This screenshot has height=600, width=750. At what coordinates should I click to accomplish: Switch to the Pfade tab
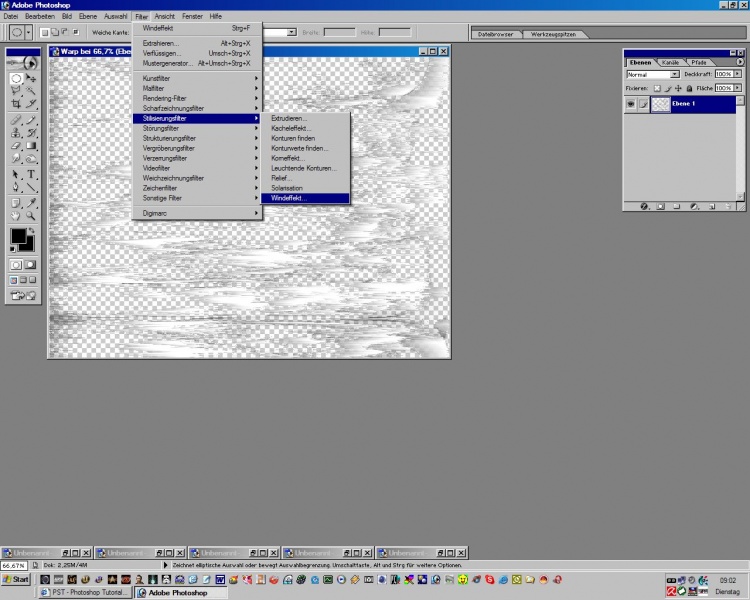[x=698, y=63]
